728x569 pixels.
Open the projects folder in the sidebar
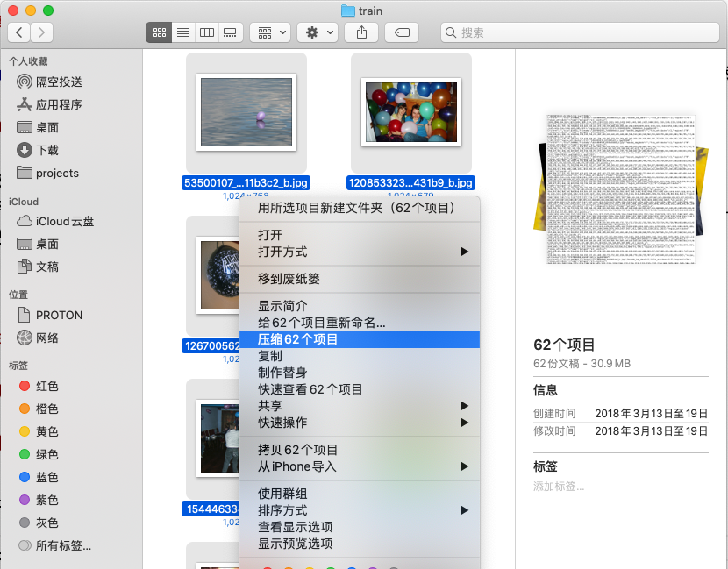57,173
